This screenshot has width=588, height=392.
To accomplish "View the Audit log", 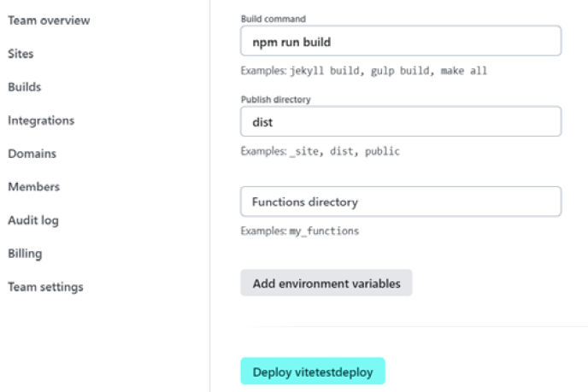I will [33, 220].
